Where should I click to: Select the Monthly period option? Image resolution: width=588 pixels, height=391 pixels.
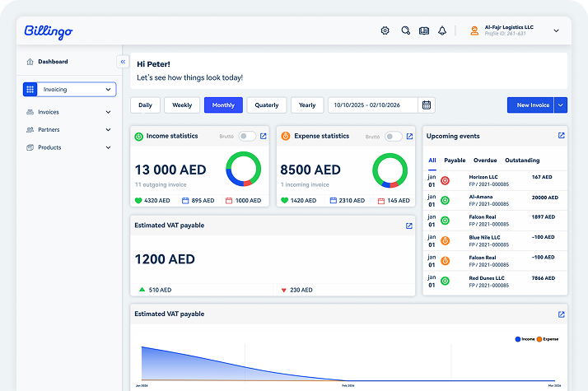click(x=223, y=105)
